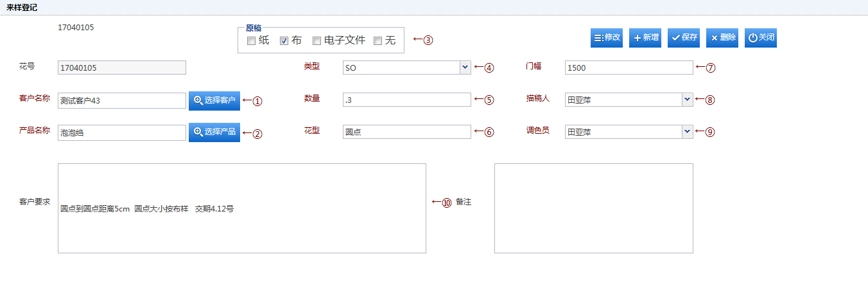This screenshot has width=868, height=299.
Task: Uncheck the 布 (cloth) checkbox
Action: (x=284, y=41)
